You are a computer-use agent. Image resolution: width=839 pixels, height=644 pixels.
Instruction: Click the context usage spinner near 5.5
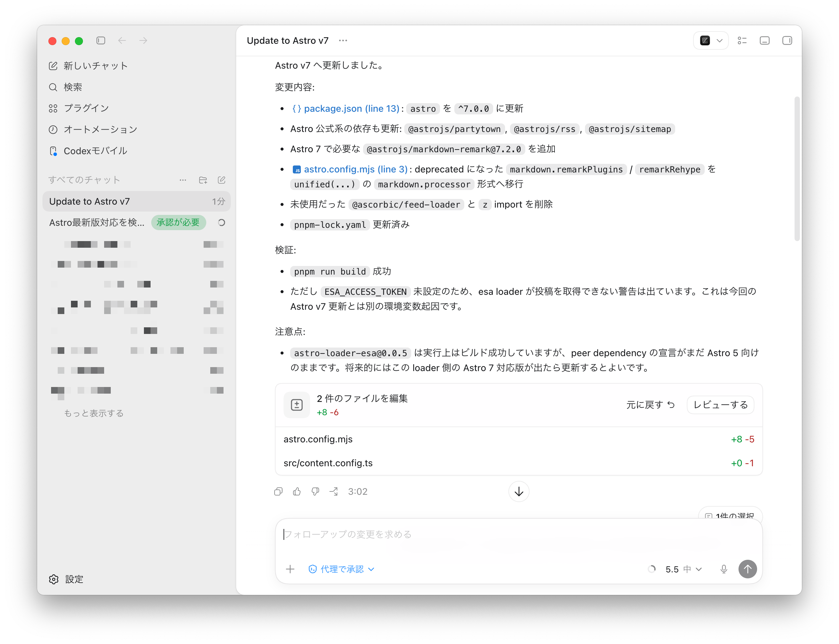point(652,569)
